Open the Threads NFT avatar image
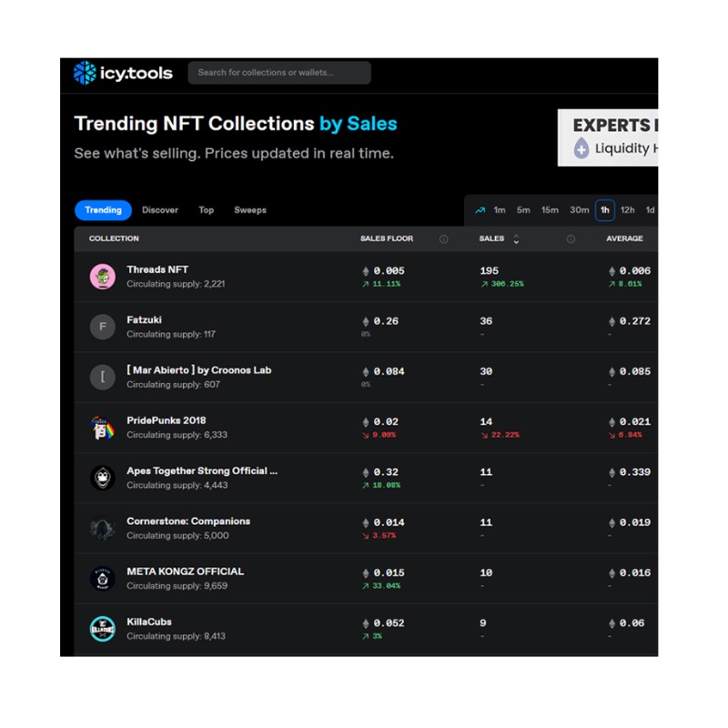This screenshot has width=728, height=728. [x=103, y=277]
